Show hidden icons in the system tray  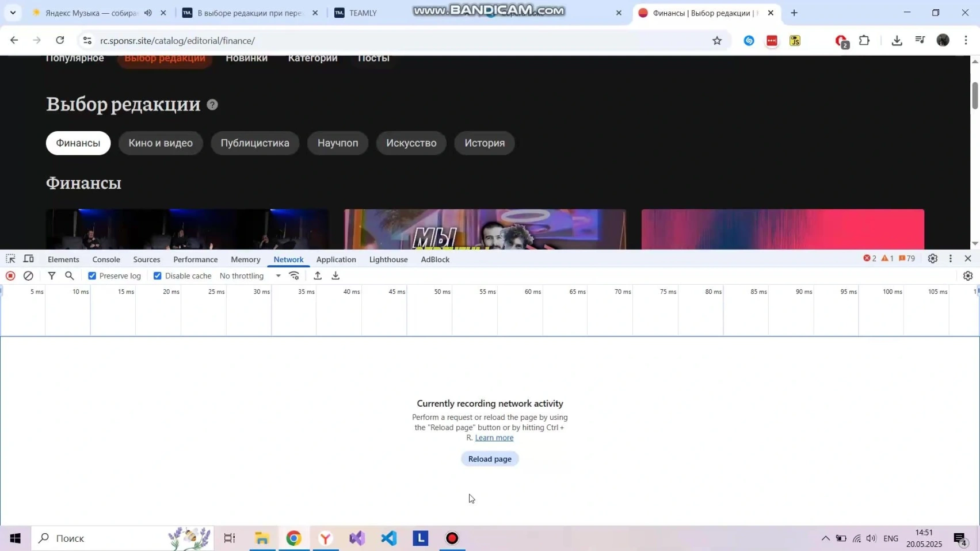825,538
